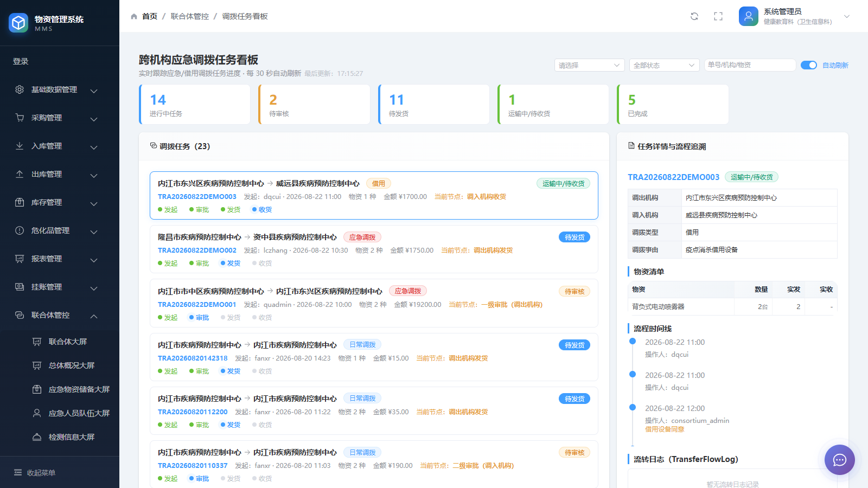Click the 报表管理 chart icon
The width and height of the screenshot is (868, 488).
pos(20,259)
